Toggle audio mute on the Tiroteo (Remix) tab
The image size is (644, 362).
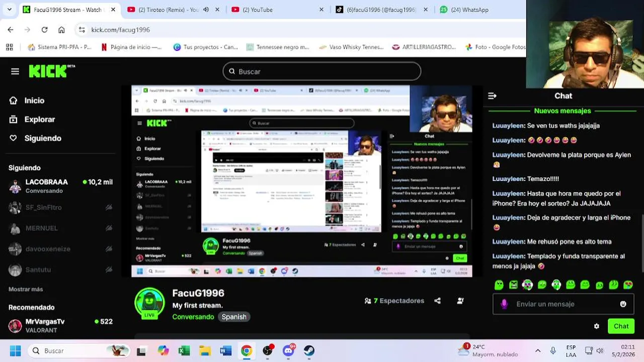pyautogui.click(x=206, y=10)
